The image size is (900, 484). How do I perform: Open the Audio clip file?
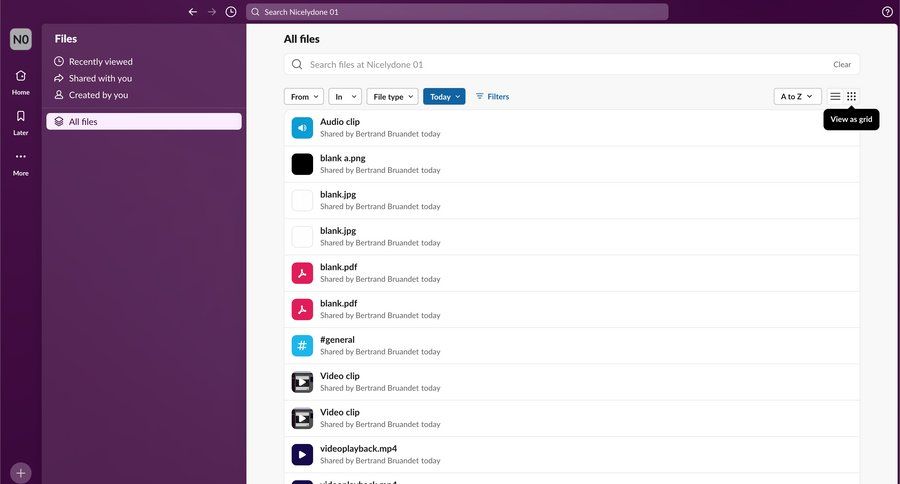(x=572, y=127)
